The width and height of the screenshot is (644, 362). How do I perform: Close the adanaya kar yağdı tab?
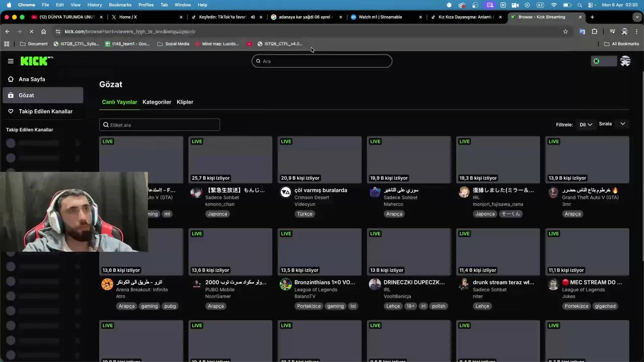341,17
